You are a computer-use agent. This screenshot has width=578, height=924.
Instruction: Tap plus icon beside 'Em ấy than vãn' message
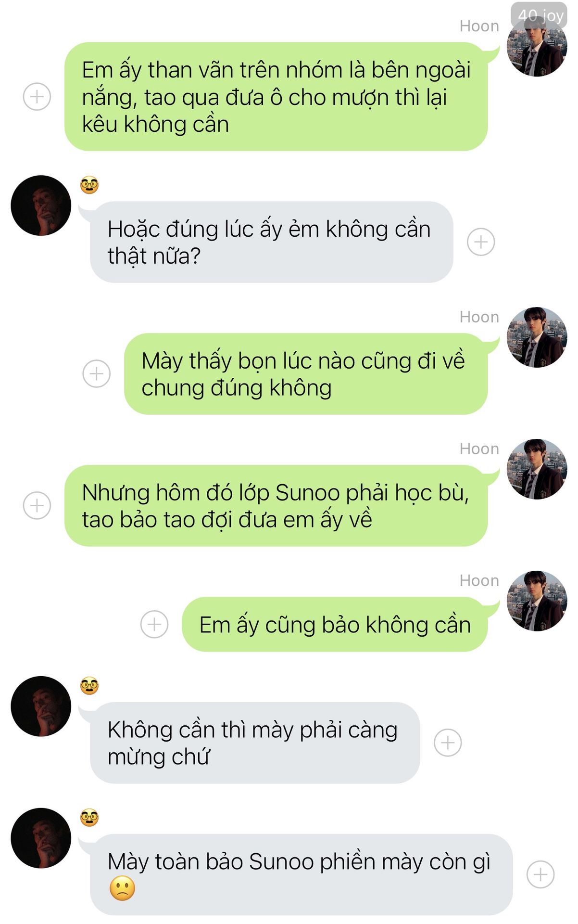[x=37, y=97]
